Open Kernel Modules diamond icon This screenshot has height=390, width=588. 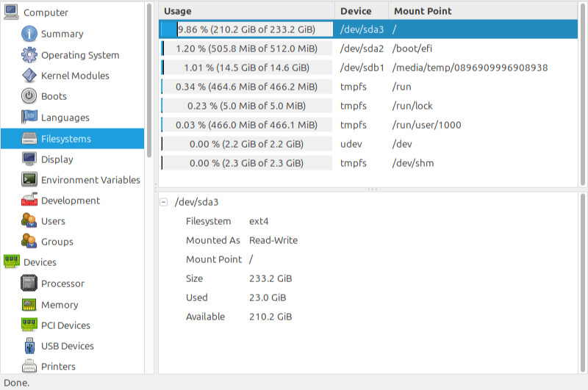[x=29, y=76]
